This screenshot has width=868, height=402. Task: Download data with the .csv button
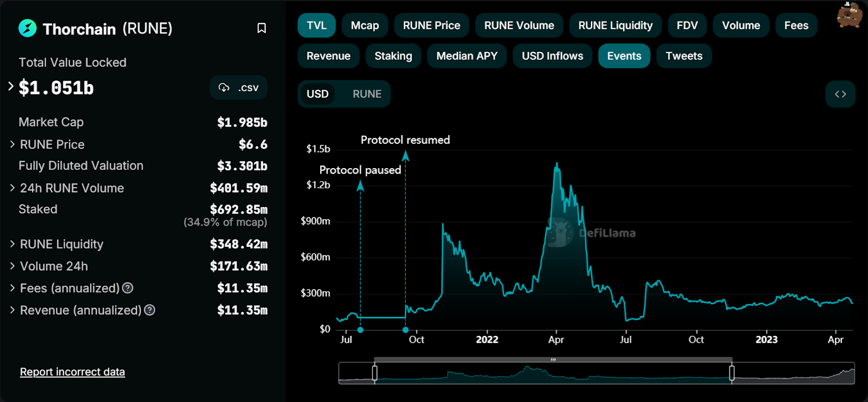239,88
